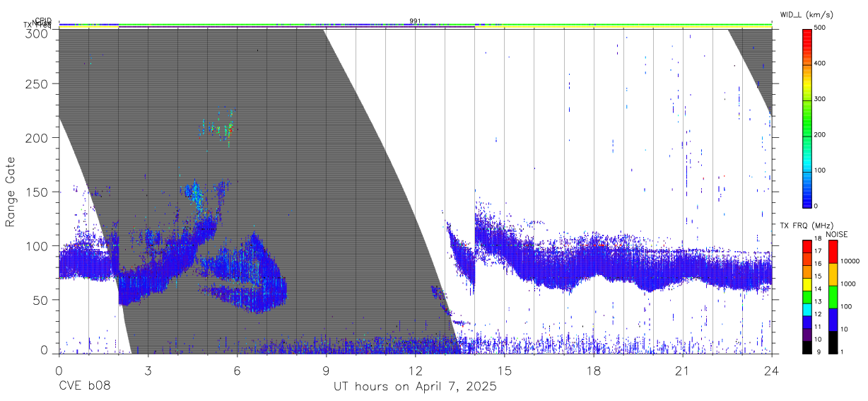Click y-axis tick label 300
Screen dimensions: 868x401
coord(37,33)
